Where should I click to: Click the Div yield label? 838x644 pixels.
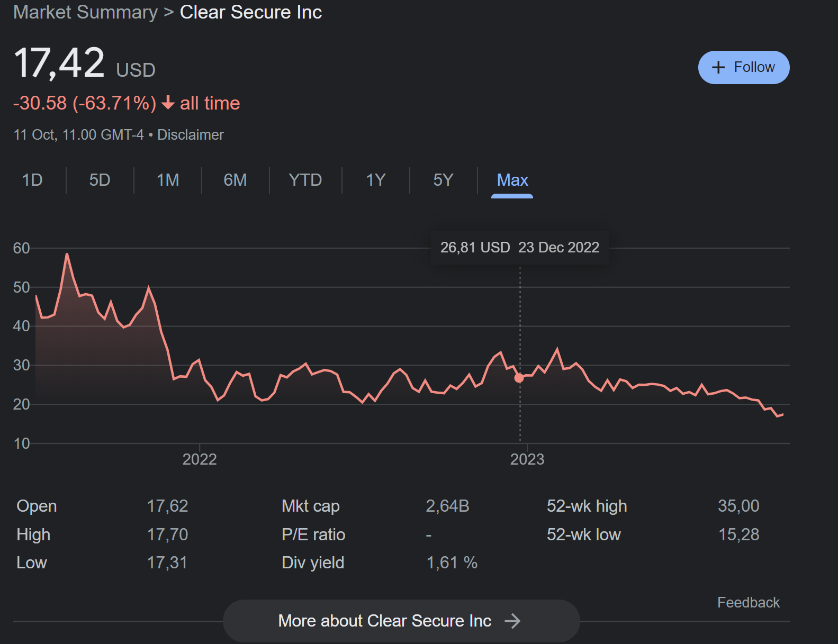(x=313, y=563)
